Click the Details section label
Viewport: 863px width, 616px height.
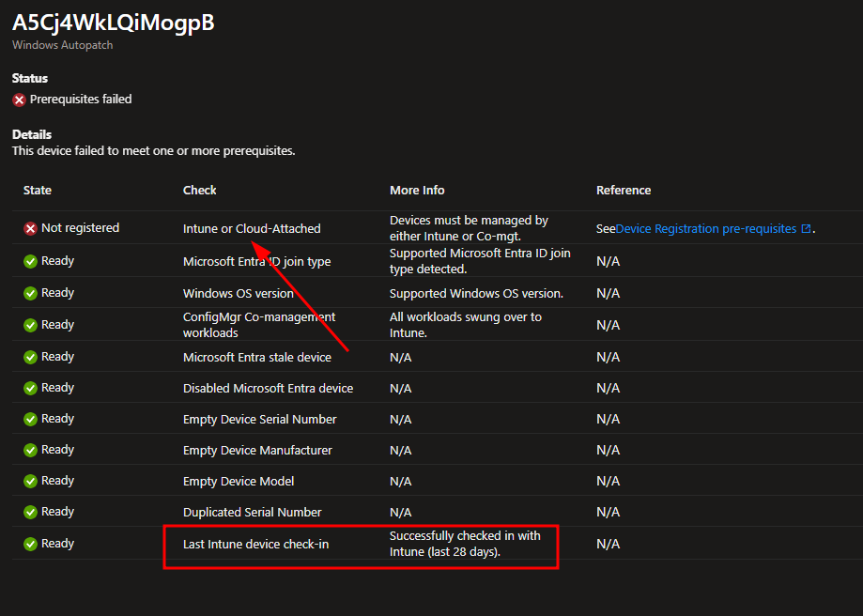(x=32, y=134)
